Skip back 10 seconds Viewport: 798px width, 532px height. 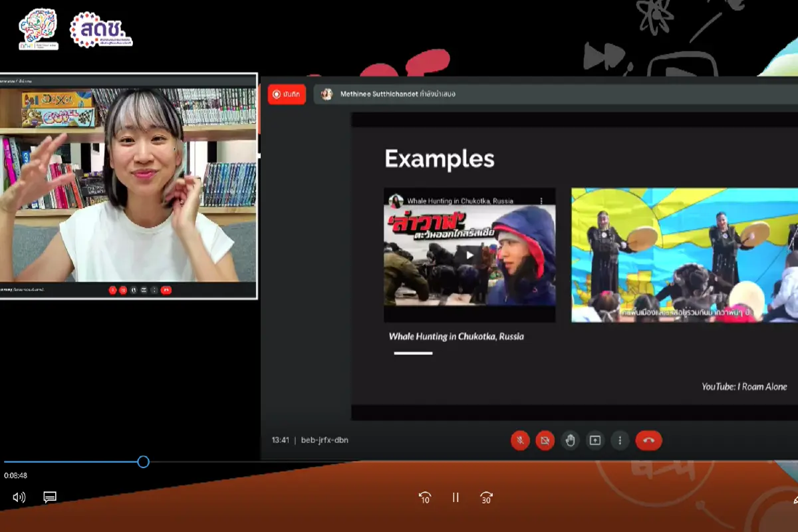pyautogui.click(x=425, y=497)
